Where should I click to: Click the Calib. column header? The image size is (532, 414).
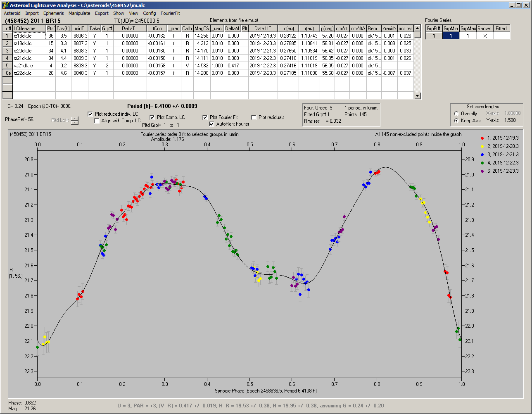pyautogui.click(x=187, y=29)
